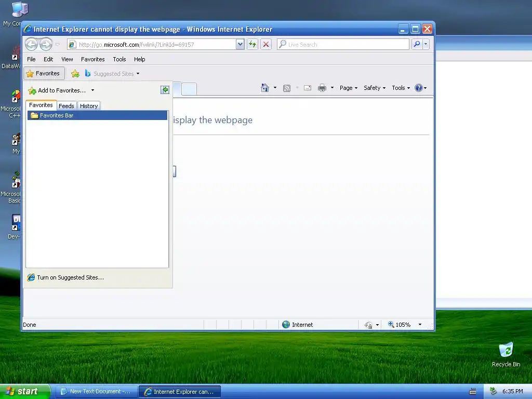532x399 pixels.
Task: Open the Tools command bar menu
Action: tap(401, 88)
